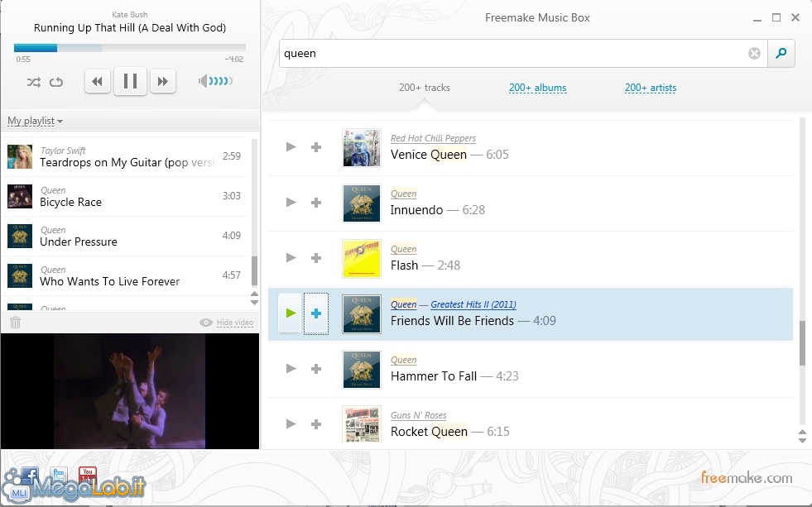Viewport: 812px width, 507px height.
Task: Click the playlist scroll down arrow
Action: point(254,302)
